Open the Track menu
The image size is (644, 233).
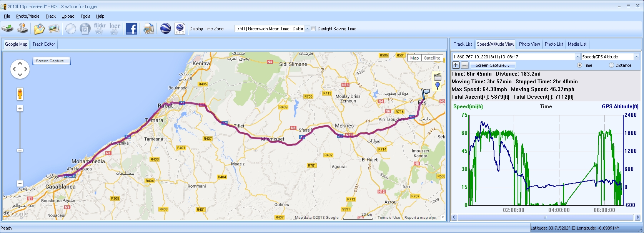[x=50, y=16]
